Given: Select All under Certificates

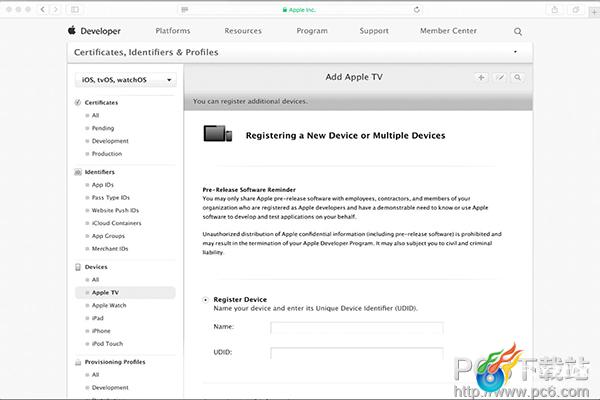Looking at the screenshot, I should (x=95, y=115).
